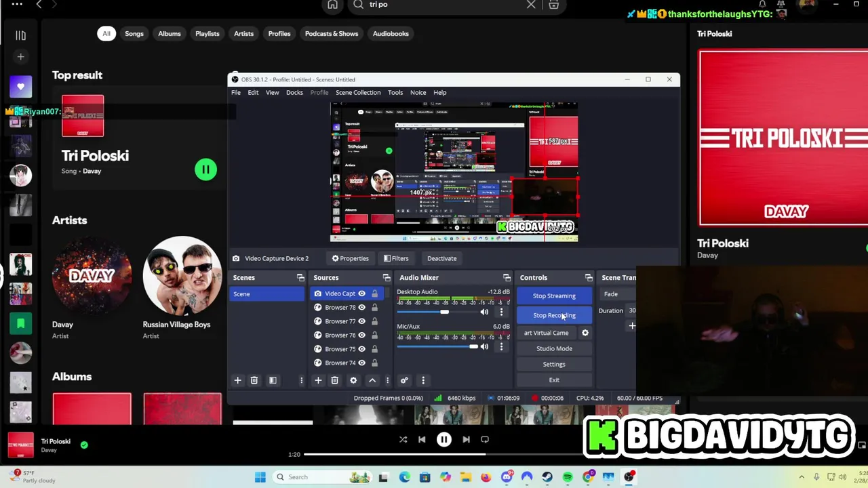
Task: Hide the Browser 78 source
Action: tap(361, 308)
